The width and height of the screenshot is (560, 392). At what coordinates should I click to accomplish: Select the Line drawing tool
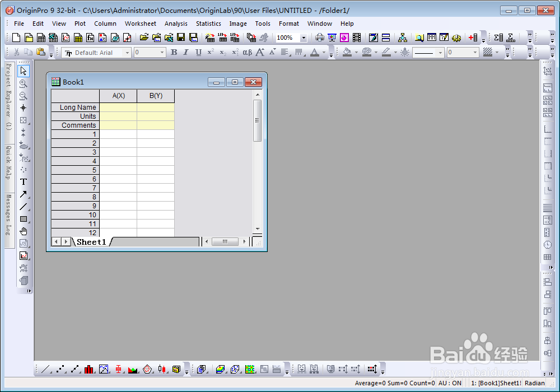[23, 207]
